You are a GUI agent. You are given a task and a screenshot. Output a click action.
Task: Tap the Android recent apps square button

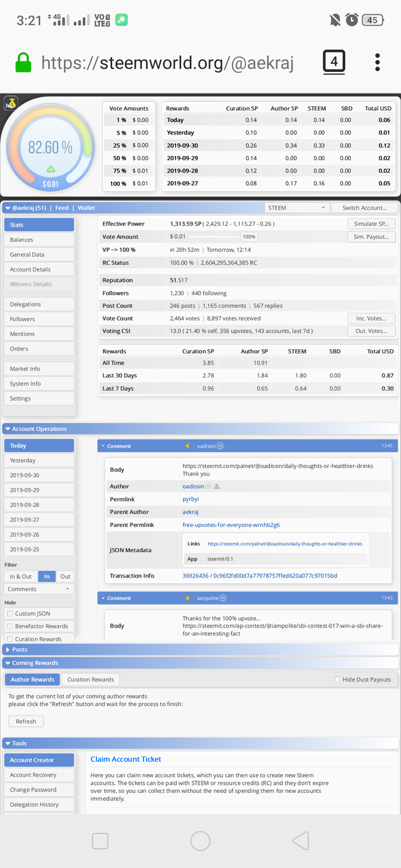pyautogui.click(x=100, y=840)
